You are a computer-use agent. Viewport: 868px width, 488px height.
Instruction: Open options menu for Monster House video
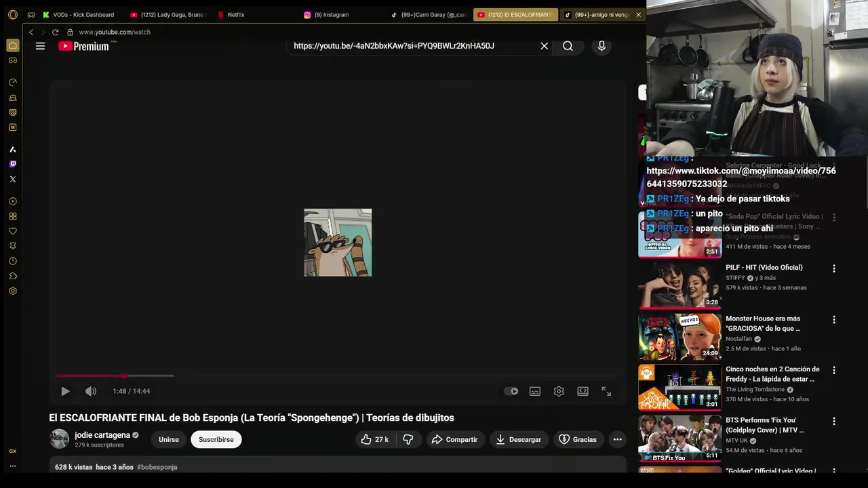pos(834,319)
